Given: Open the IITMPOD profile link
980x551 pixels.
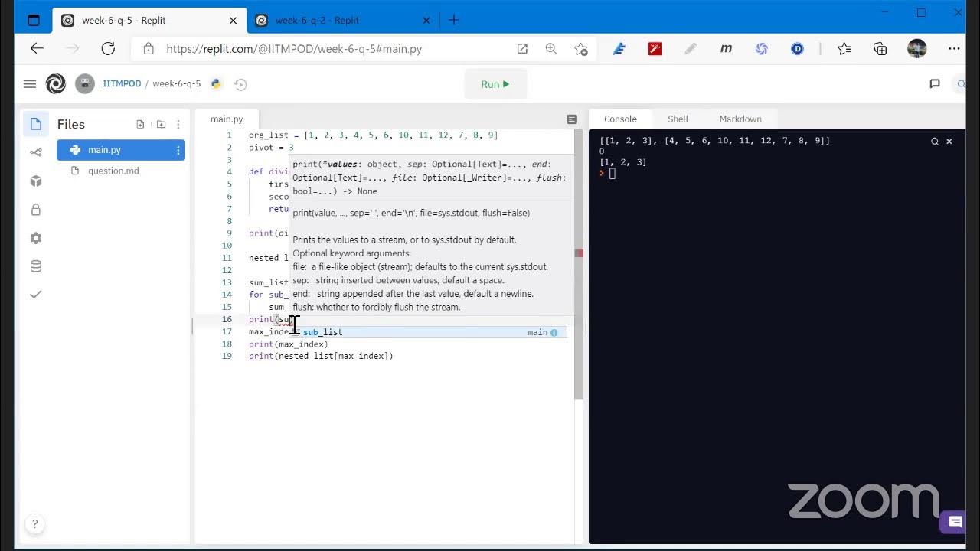Looking at the screenshot, I should 122,84.
